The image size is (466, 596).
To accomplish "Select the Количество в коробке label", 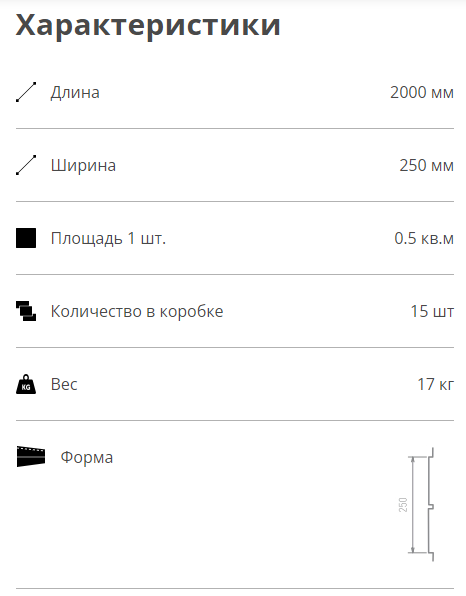I will (x=137, y=311).
